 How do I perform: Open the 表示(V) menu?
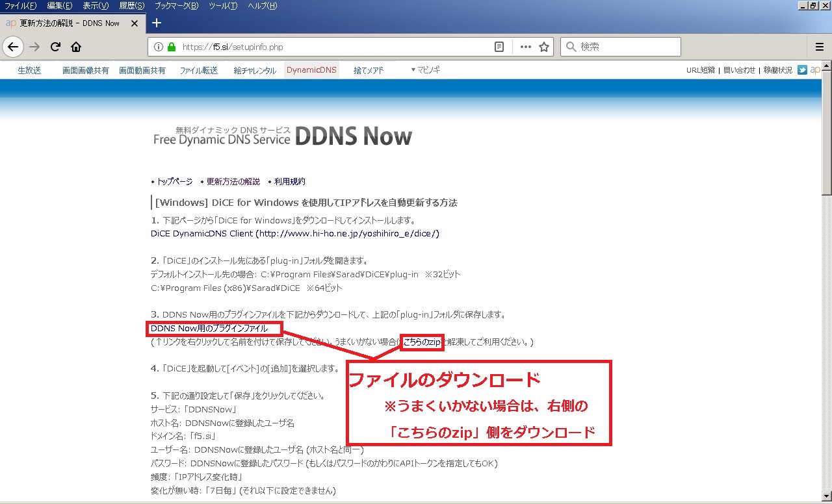96,6
